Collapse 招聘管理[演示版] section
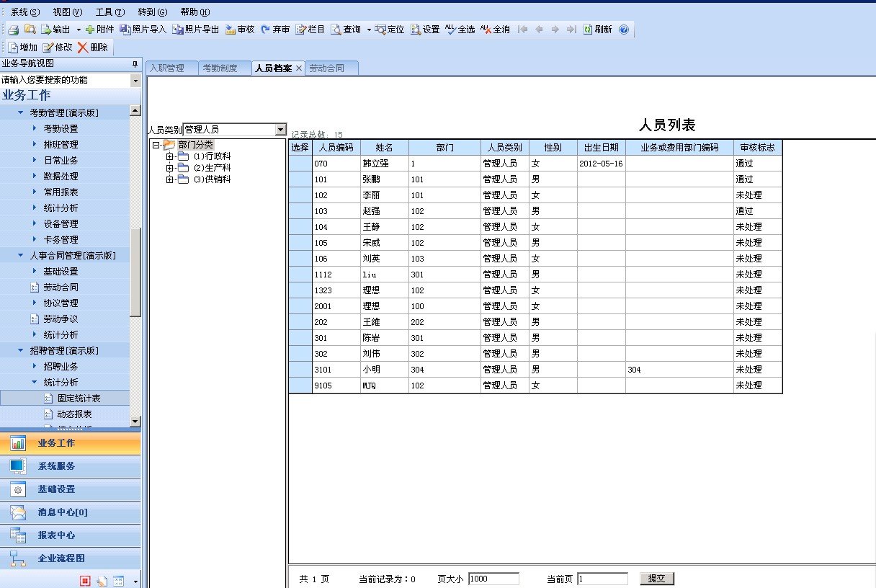 pyautogui.click(x=21, y=351)
